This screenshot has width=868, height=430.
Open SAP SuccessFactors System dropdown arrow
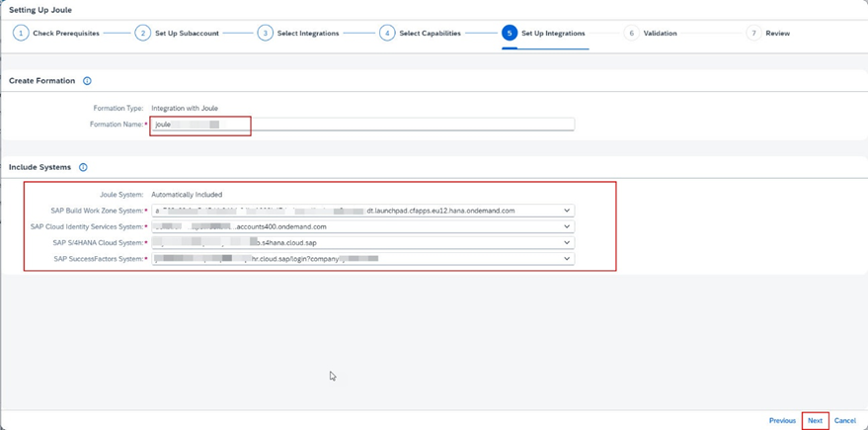click(x=567, y=259)
